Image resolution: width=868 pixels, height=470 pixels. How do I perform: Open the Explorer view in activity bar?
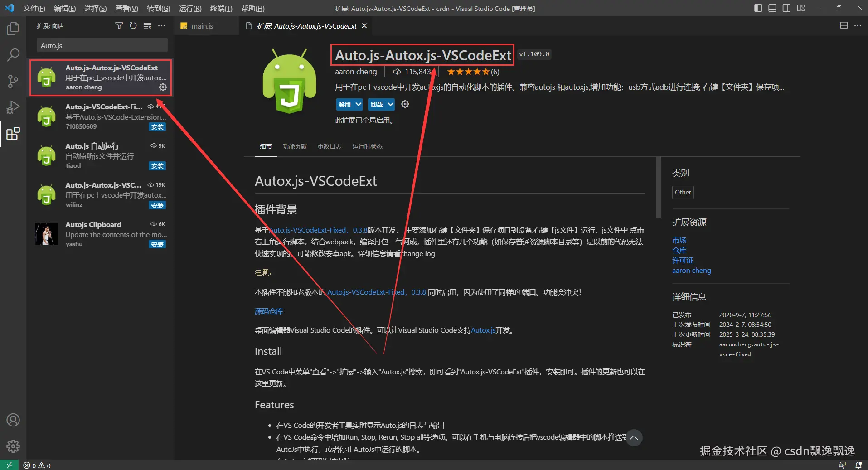pyautogui.click(x=13, y=29)
